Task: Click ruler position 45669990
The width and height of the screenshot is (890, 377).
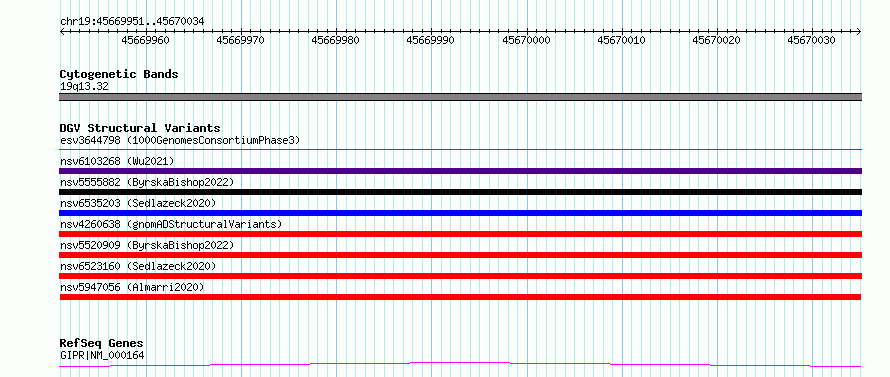Action: (x=430, y=41)
